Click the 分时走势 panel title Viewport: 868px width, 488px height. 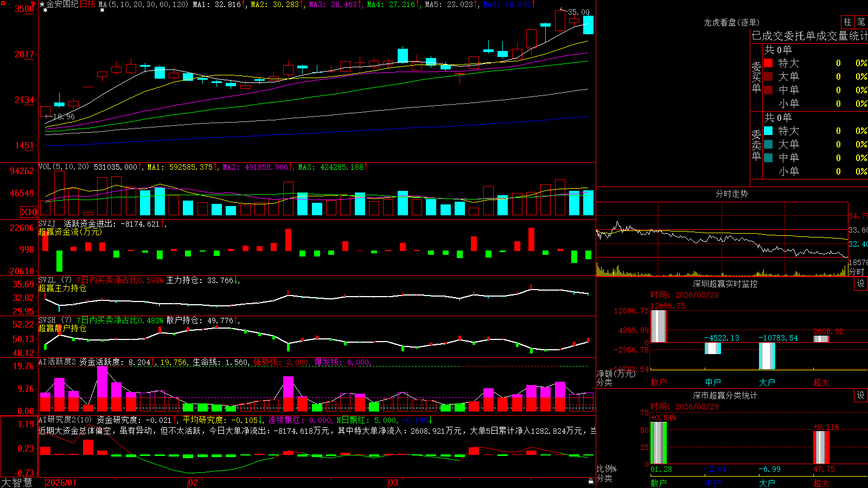pyautogui.click(x=732, y=194)
